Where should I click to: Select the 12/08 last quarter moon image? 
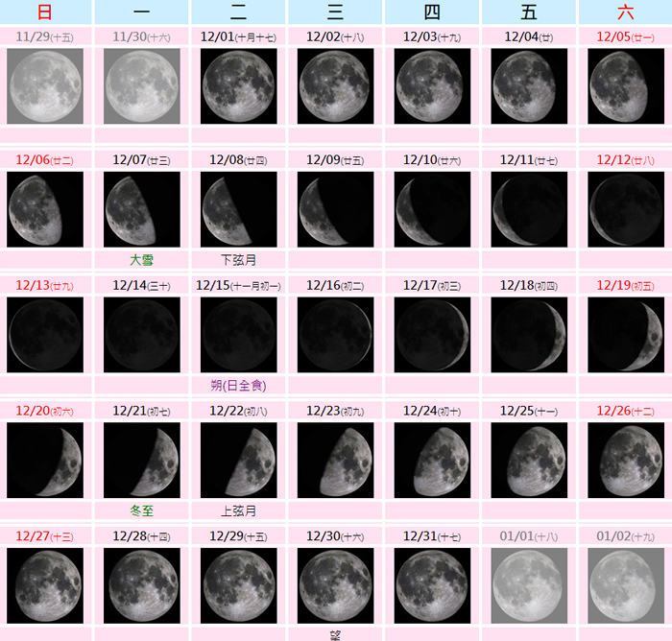click(x=238, y=210)
